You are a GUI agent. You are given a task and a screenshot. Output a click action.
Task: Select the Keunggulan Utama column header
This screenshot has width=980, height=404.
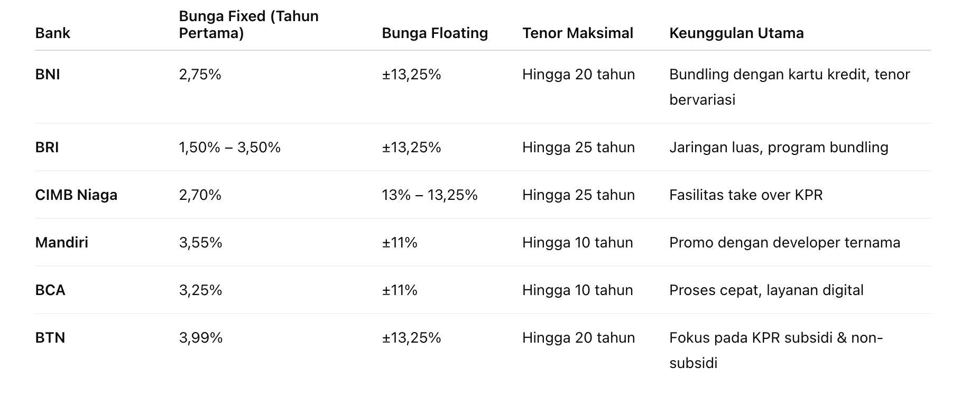[736, 33]
